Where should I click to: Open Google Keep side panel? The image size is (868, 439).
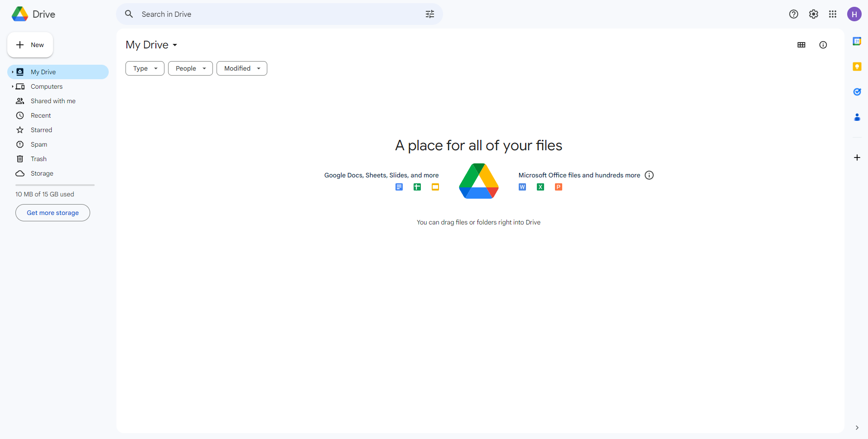pos(857,67)
